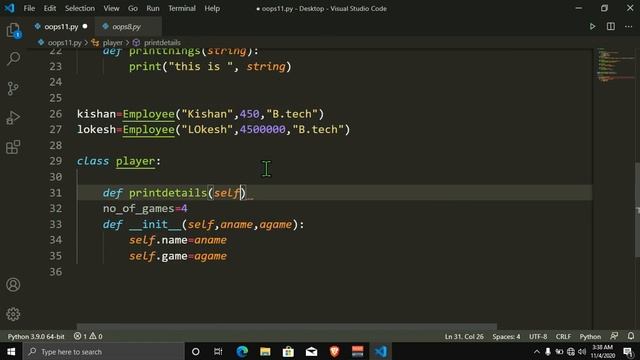Click the 'kishan=Employee' line 26
The width and height of the screenshot is (640, 360).
click(200, 113)
